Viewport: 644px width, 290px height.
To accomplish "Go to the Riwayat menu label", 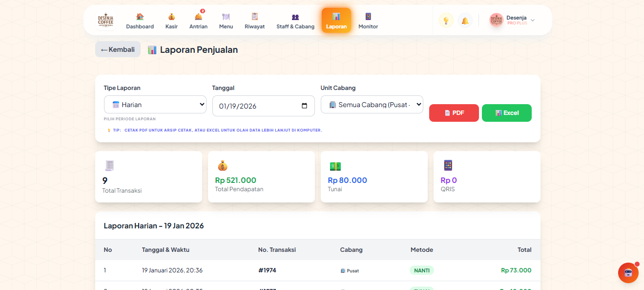I will pos(255,26).
